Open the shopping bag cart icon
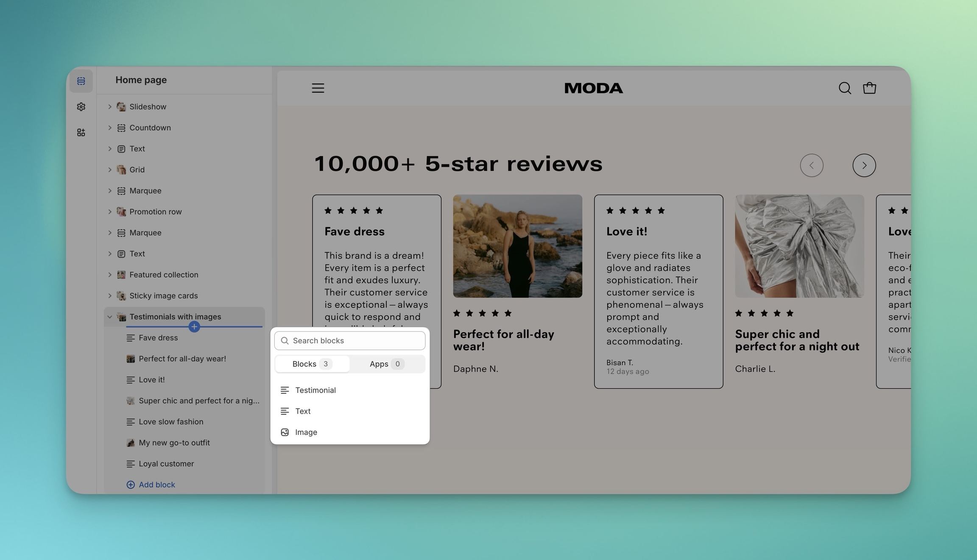 [x=869, y=88]
